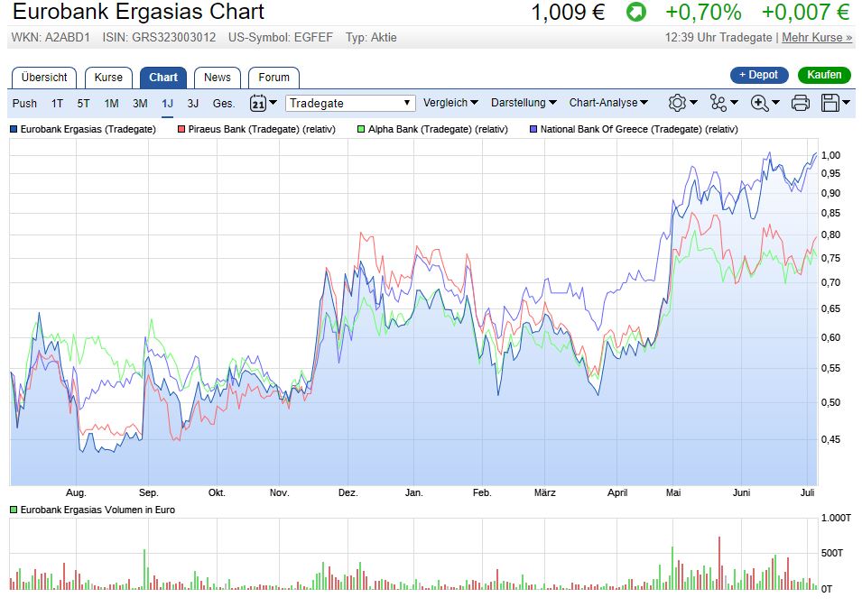
Task: Select the 1M time range
Action: pos(112,104)
